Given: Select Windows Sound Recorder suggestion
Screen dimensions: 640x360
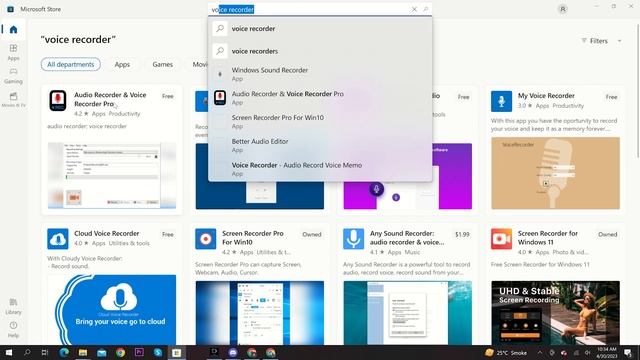Looking at the screenshot, I should pyautogui.click(x=320, y=74).
